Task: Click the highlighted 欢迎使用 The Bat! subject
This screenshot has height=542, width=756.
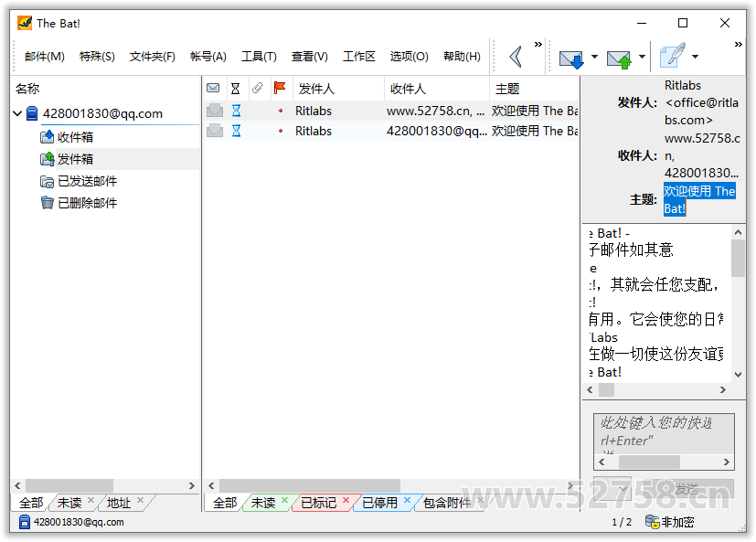Action: 698,199
